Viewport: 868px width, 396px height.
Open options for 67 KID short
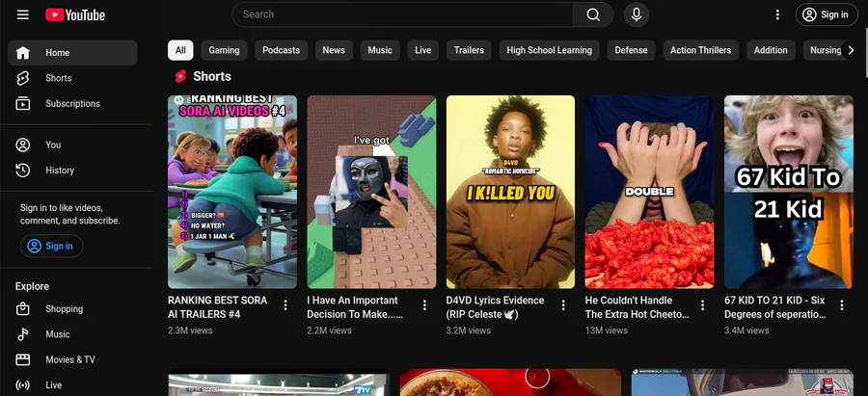[841, 304]
